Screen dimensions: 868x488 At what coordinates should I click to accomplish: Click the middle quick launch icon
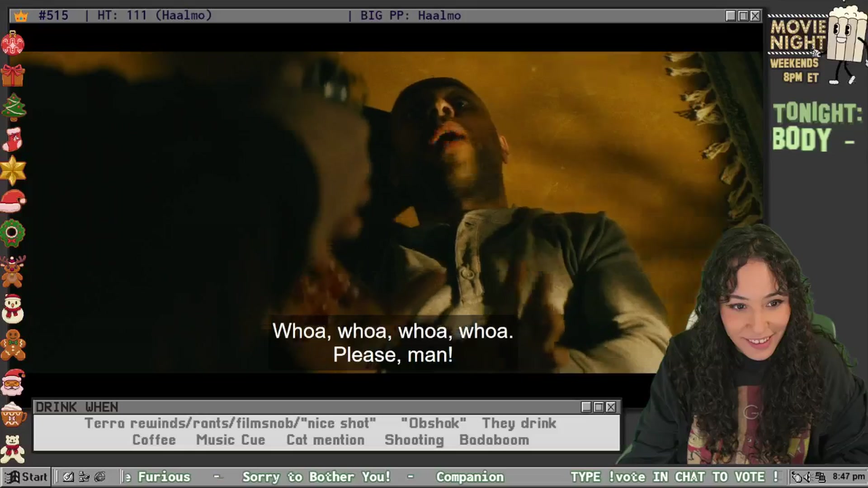[84, 477]
